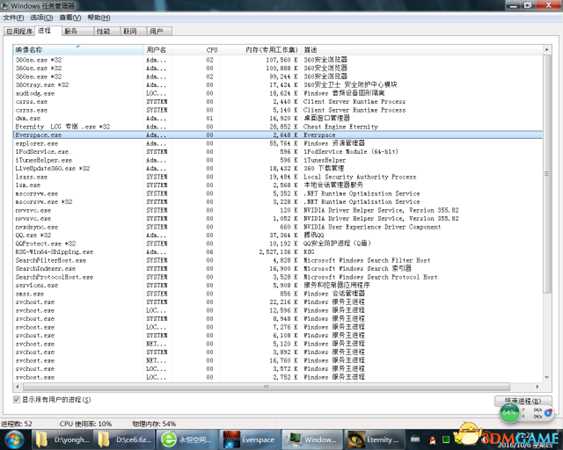This screenshot has height=450, width=563.
Task: Click the QQ penguin tray icon
Action: tap(432, 440)
